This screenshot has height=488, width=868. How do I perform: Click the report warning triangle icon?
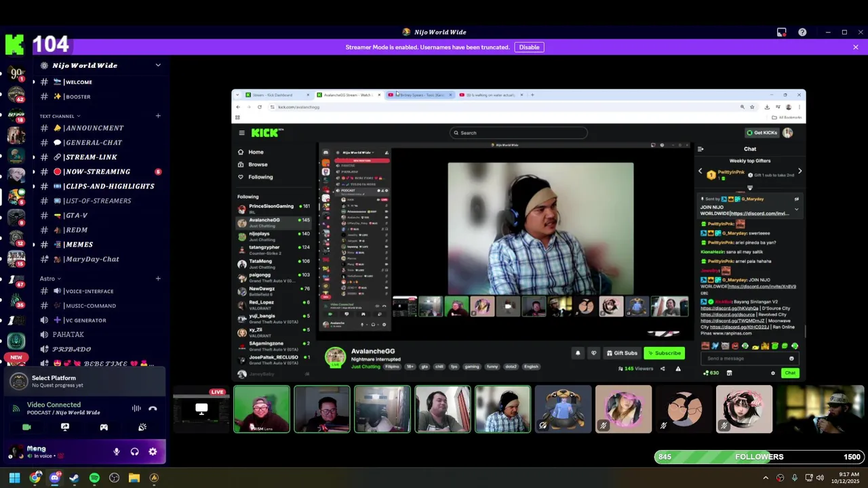677,369
